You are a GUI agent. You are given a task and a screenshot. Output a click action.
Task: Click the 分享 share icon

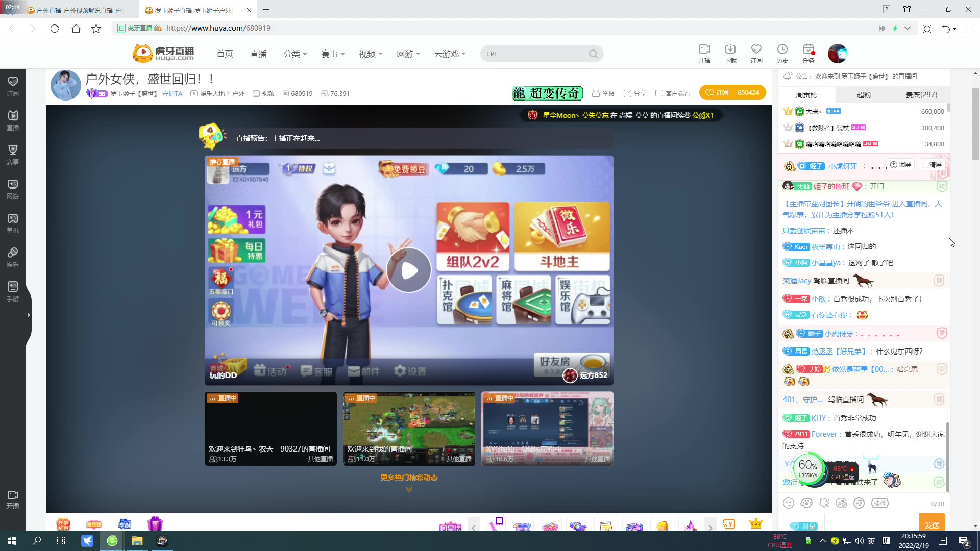pos(634,93)
